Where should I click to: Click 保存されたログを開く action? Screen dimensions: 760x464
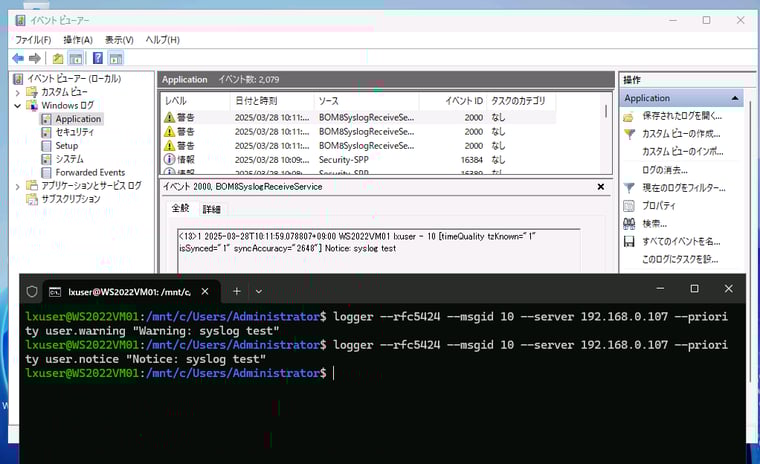(681, 116)
